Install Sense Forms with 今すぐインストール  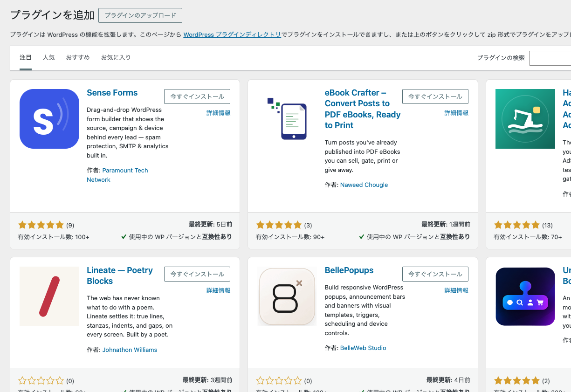click(x=197, y=96)
